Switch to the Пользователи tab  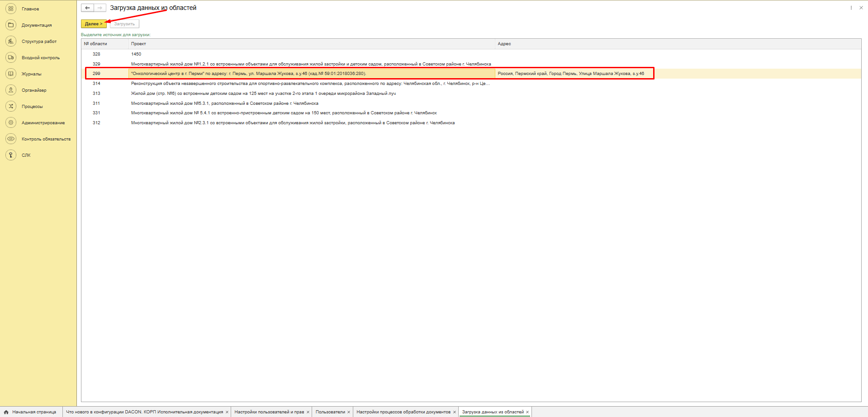click(330, 412)
